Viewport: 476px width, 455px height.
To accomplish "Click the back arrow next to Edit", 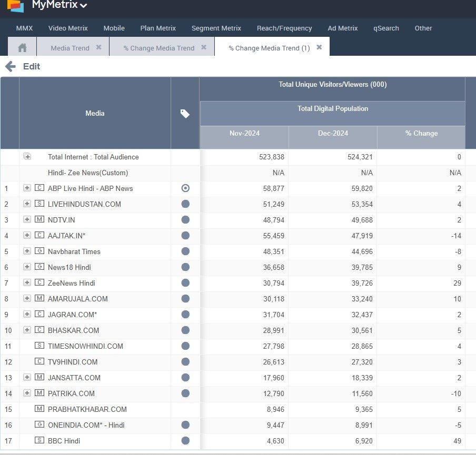I will coord(11,66).
